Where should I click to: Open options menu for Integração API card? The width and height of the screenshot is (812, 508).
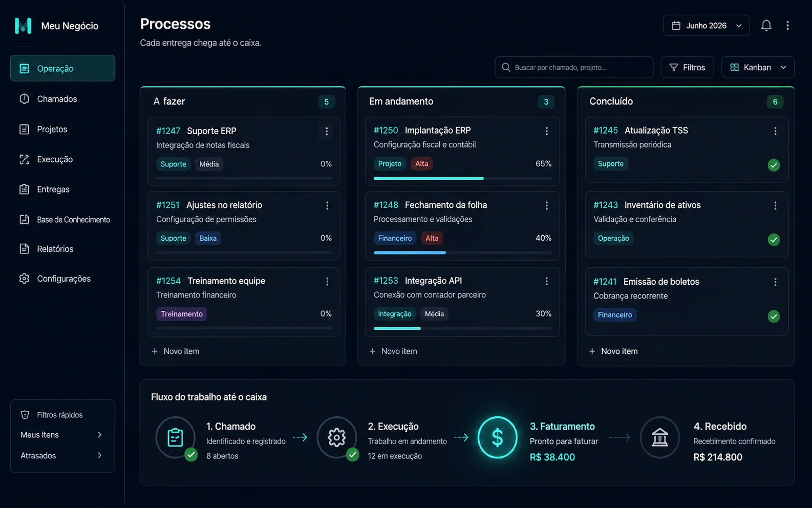(547, 281)
